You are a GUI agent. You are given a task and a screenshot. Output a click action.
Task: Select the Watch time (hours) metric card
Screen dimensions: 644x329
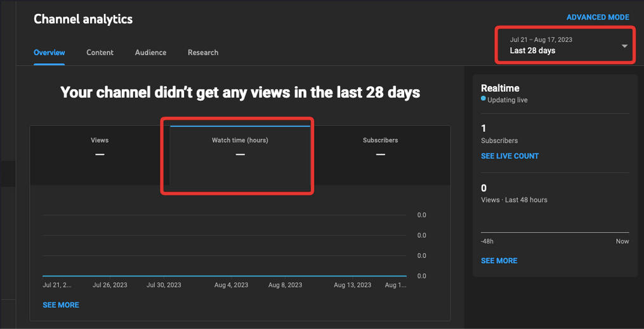(x=240, y=155)
